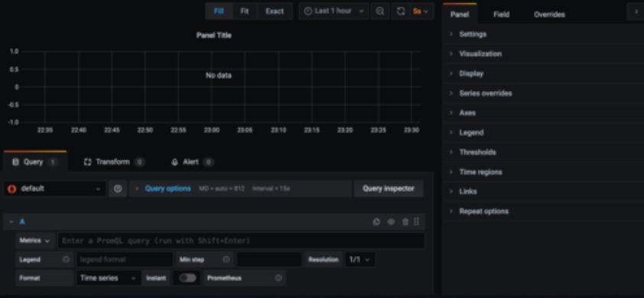Toggle query A visibility eye icon

coord(391,222)
